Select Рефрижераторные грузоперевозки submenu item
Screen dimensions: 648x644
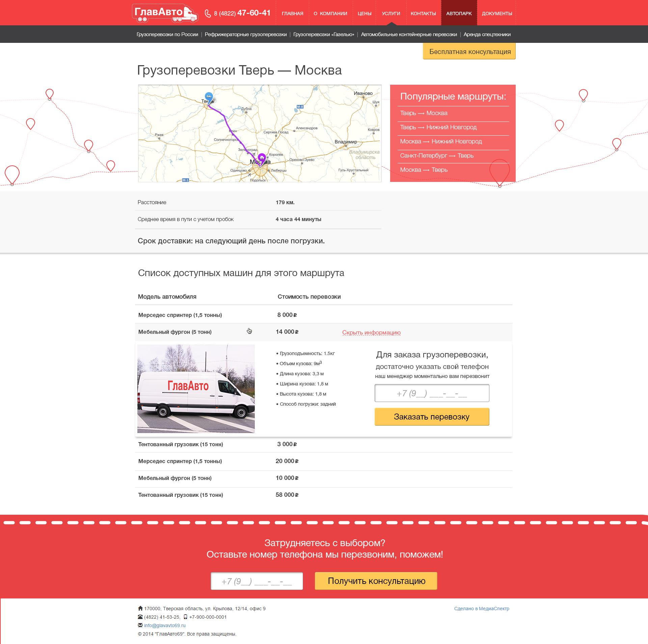[x=245, y=34]
